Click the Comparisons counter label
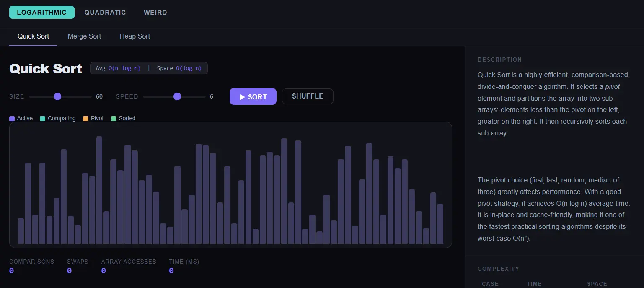The height and width of the screenshot is (288, 644). [32, 262]
